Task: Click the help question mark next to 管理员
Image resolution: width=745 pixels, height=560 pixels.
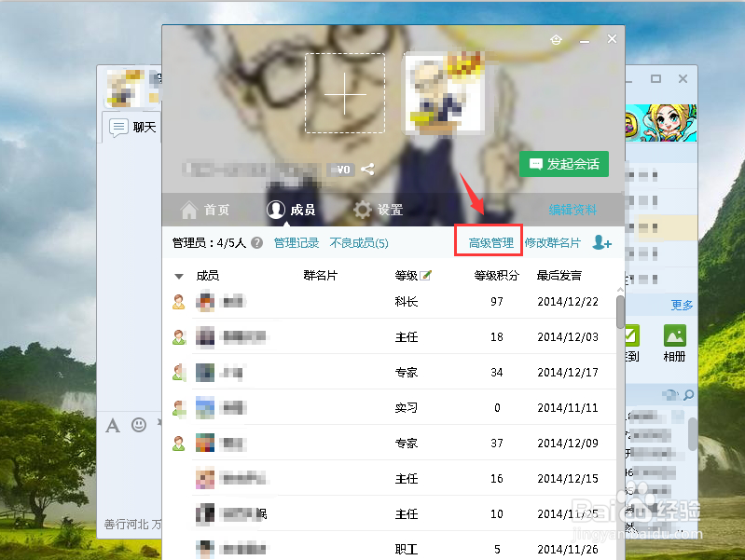Action: [x=257, y=243]
